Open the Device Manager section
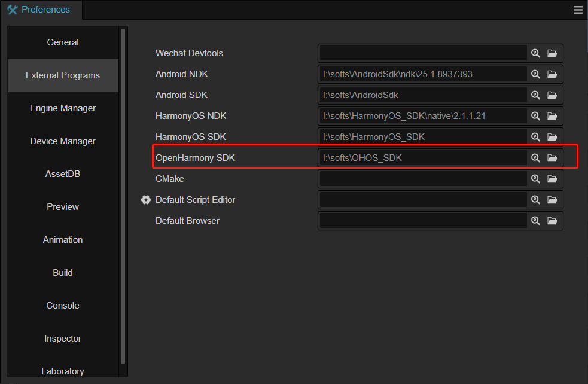 click(63, 141)
